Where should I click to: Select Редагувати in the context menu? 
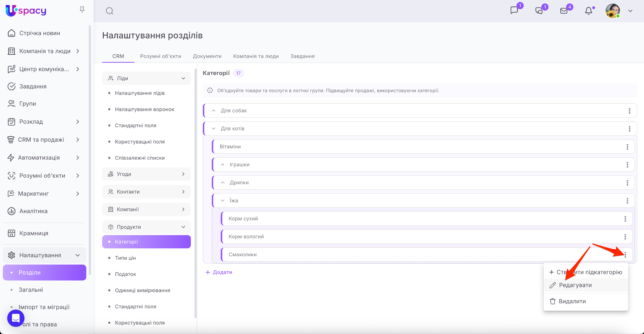tap(575, 285)
